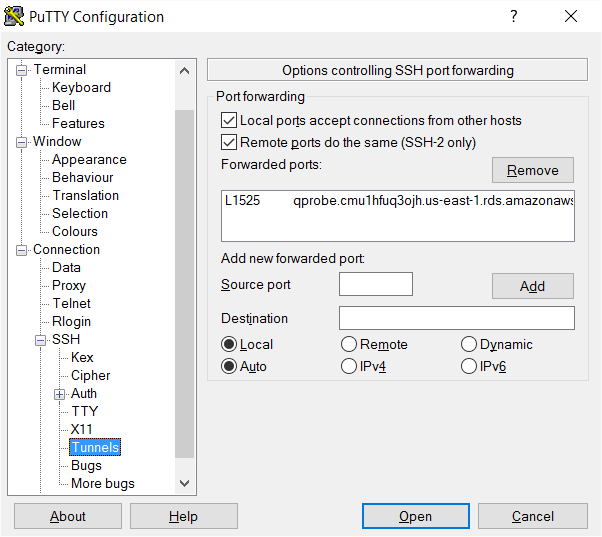Viewport: 602px width, 537px height.
Task: Open the Rlogin category
Action: [x=71, y=322]
